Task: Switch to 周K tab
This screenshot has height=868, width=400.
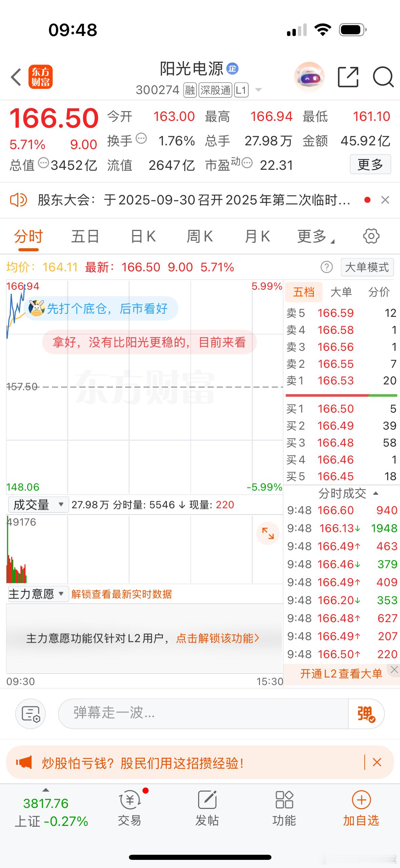Action: tap(200, 236)
